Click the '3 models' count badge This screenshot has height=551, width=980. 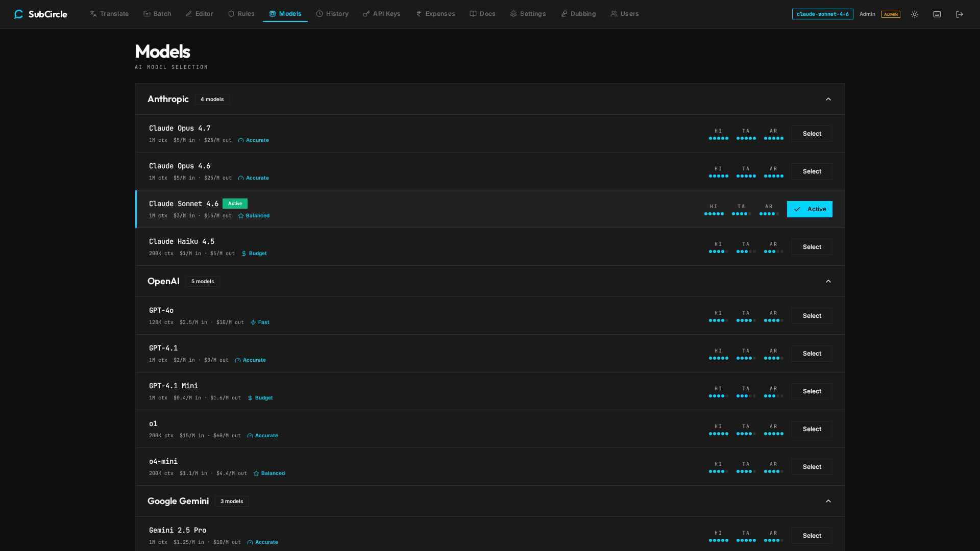coord(232,502)
